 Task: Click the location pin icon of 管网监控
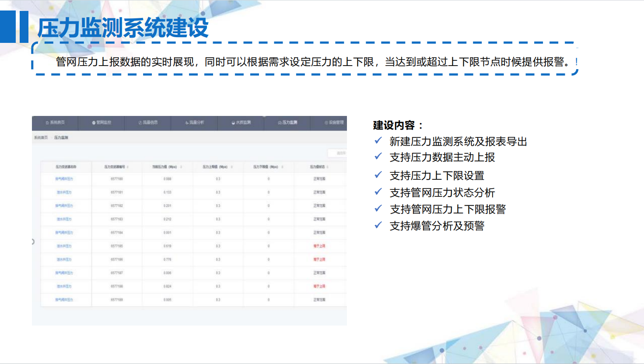tap(94, 123)
